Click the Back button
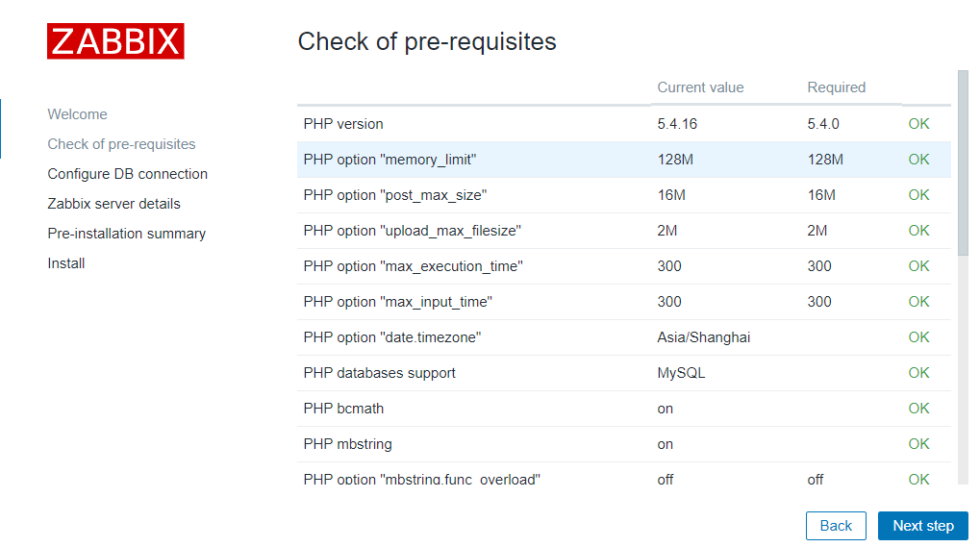Image resolution: width=980 pixels, height=547 pixels. [x=836, y=526]
